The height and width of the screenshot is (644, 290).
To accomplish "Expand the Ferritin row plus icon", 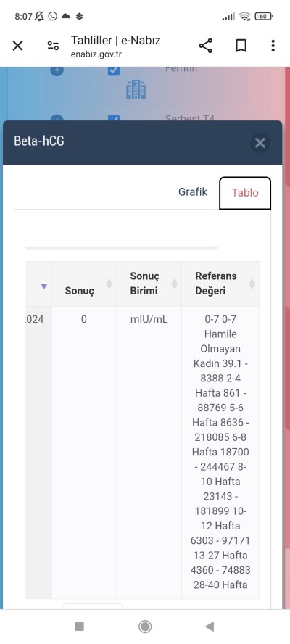I will pyautogui.click(x=57, y=70).
